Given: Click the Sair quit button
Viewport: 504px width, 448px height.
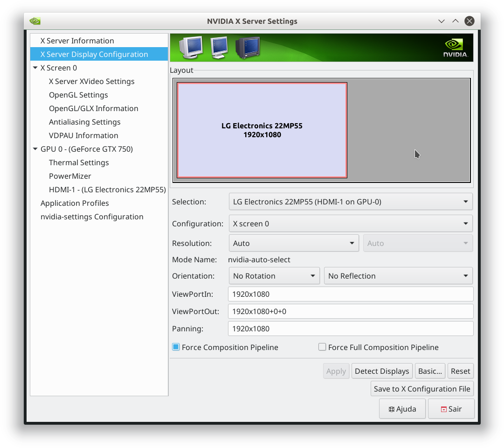Looking at the screenshot, I should point(451,409).
